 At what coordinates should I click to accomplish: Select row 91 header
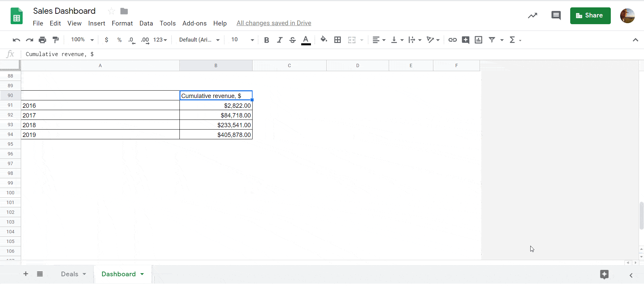tap(10, 105)
